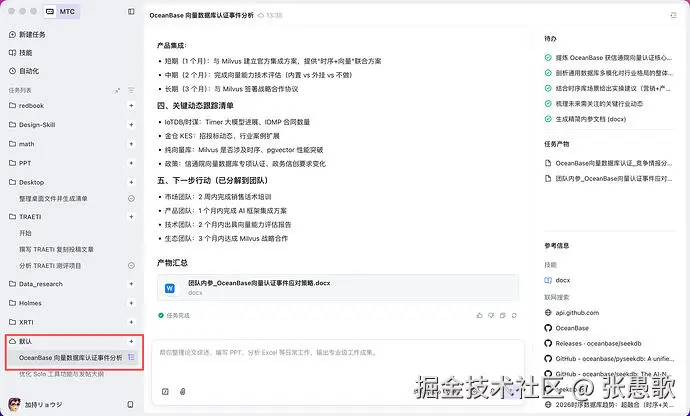This screenshot has height=416, width=690.
Task: Add a task to Desktop folder
Action: pos(131,182)
